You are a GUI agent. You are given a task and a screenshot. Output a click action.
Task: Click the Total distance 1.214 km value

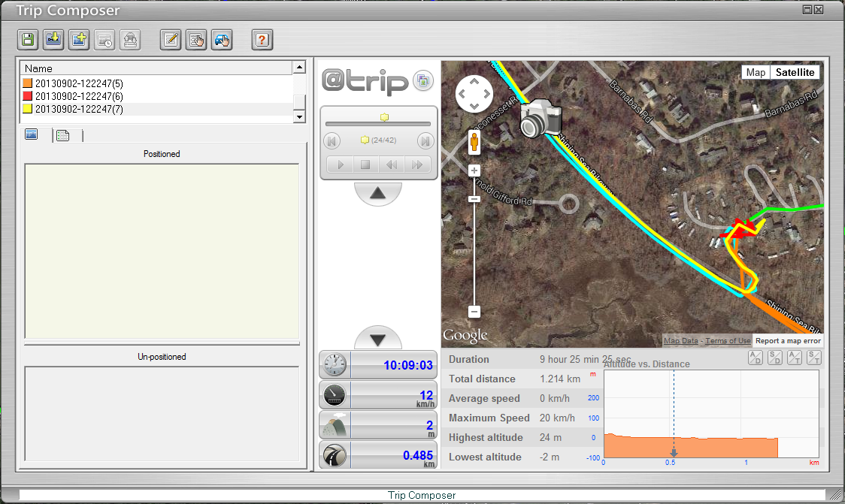pyautogui.click(x=560, y=379)
